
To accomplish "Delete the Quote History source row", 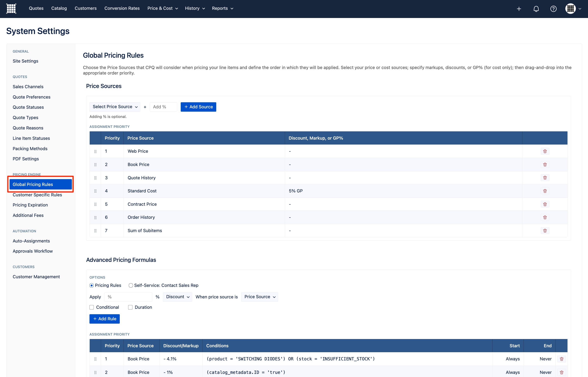I will [545, 178].
